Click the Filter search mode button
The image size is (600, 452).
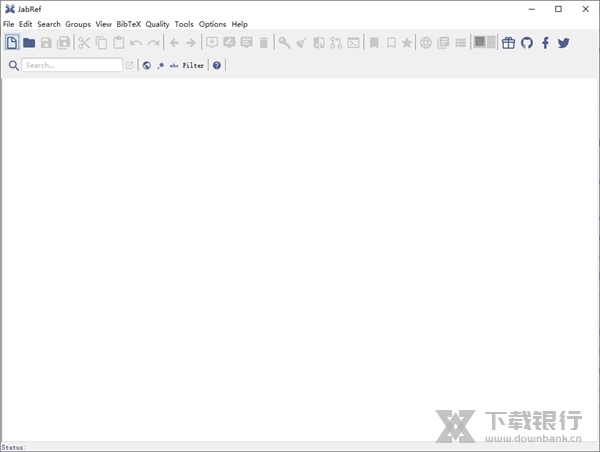(193, 66)
